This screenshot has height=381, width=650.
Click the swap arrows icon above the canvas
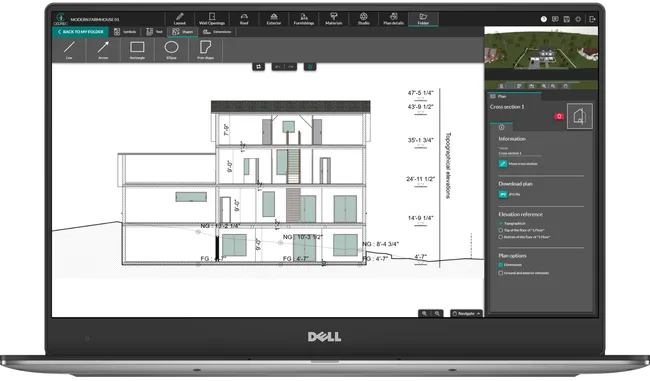tap(259, 67)
